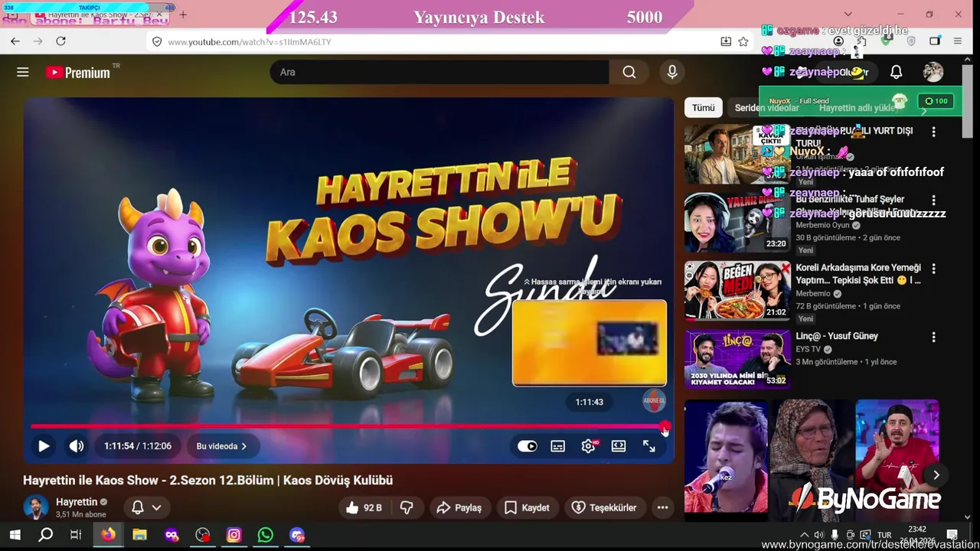Open Teşekkürler super thanks button

tap(605, 507)
